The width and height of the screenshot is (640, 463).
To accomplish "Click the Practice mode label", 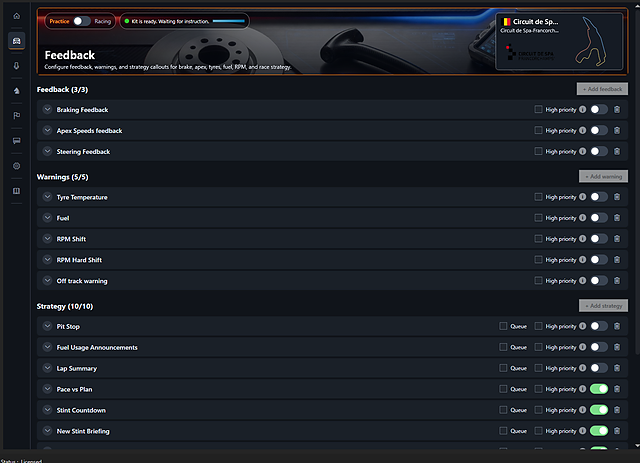I will 59,21.
